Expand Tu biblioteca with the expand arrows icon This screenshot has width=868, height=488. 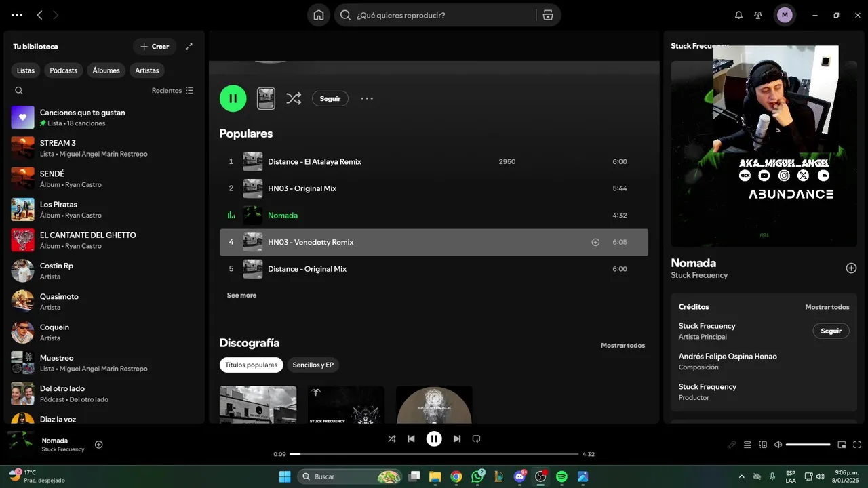(189, 47)
